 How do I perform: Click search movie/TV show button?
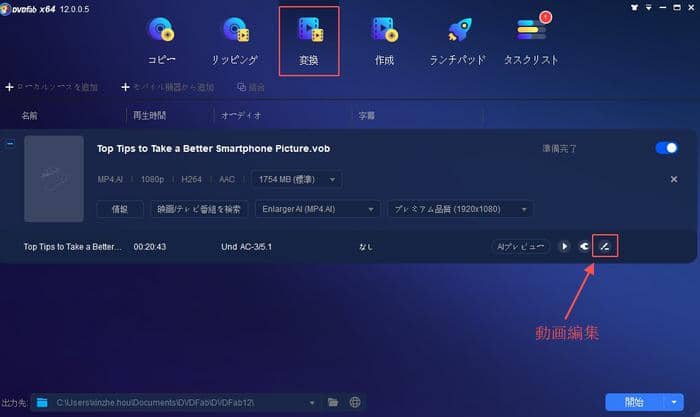199,209
